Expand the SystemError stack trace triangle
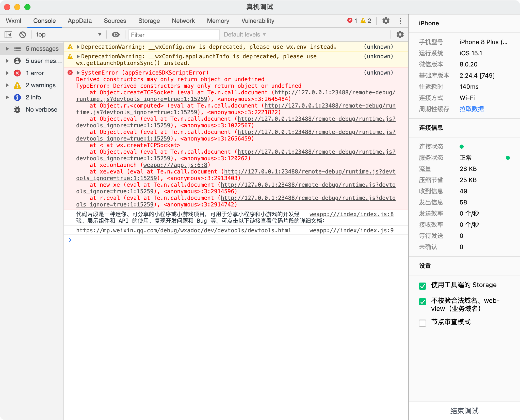The height and width of the screenshot is (420, 520). coord(78,73)
